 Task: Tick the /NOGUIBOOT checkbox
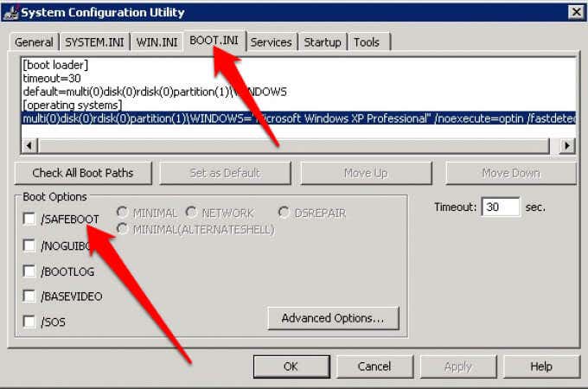pyautogui.click(x=29, y=246)
